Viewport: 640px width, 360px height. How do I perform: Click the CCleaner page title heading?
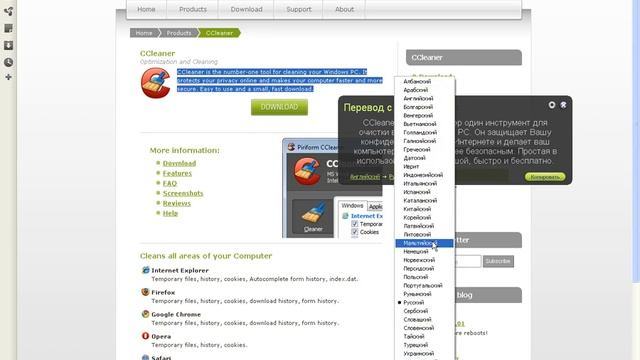pyautogui.click(x=158, y=53)
